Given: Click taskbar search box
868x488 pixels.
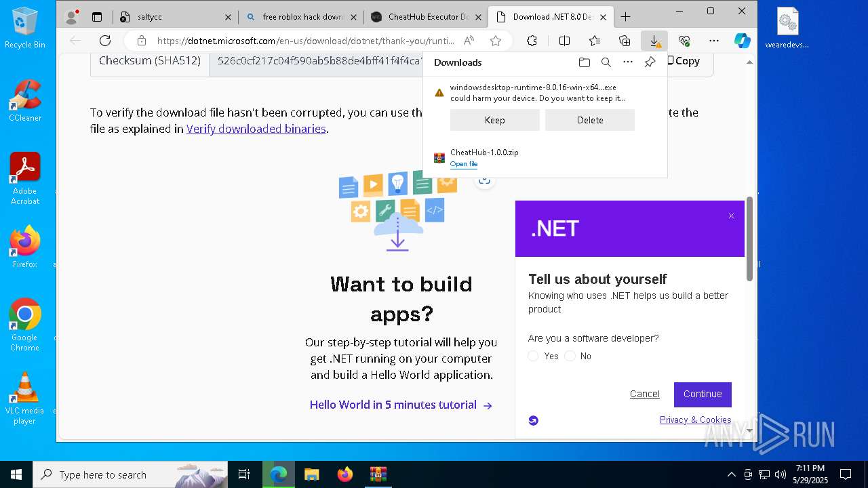Looking at the screenshot, I should click(130, 474).
